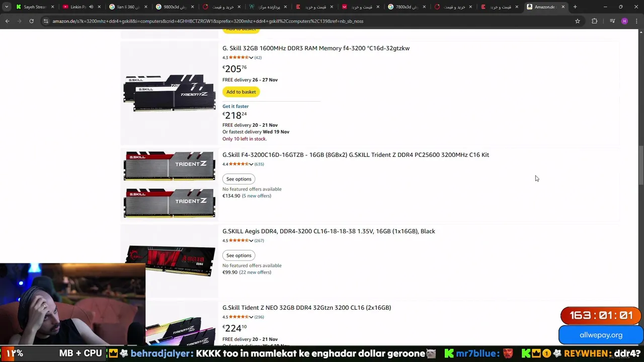Expand rating dropdown for Aegis 4.5 stars

(x=251, y=241)
